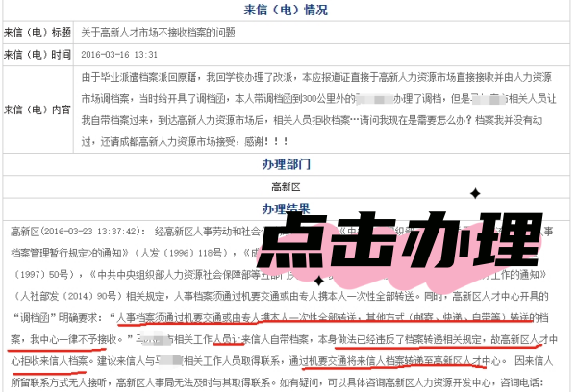Click the "点击办理" banner text

click(x=399, y=241)
